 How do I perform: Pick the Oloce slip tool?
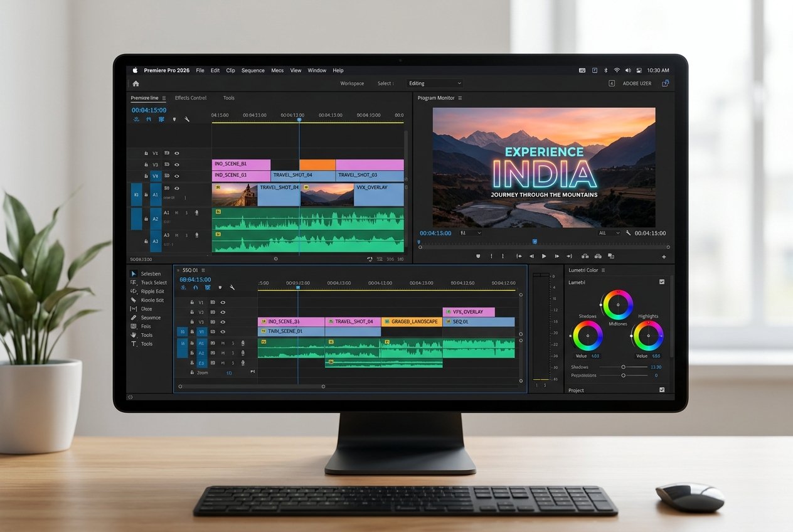[134, 309]
